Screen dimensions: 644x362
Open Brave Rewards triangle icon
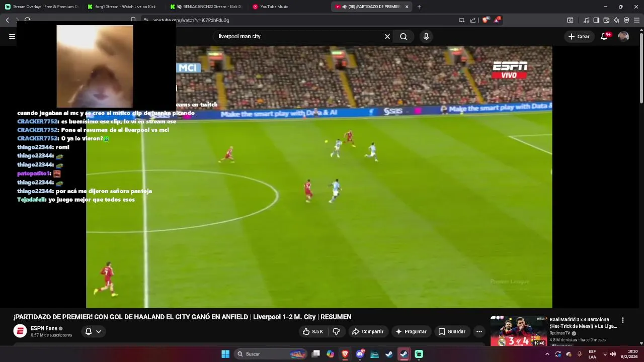(497, 20)
